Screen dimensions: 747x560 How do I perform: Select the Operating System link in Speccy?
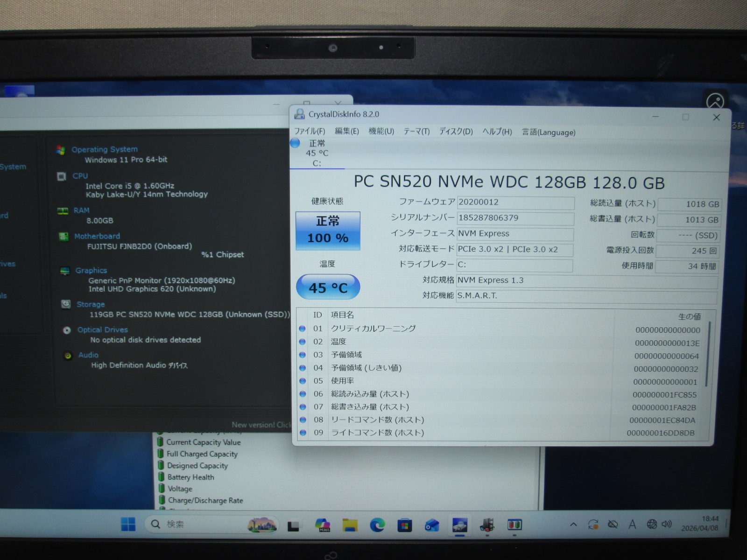pos(105,149)
